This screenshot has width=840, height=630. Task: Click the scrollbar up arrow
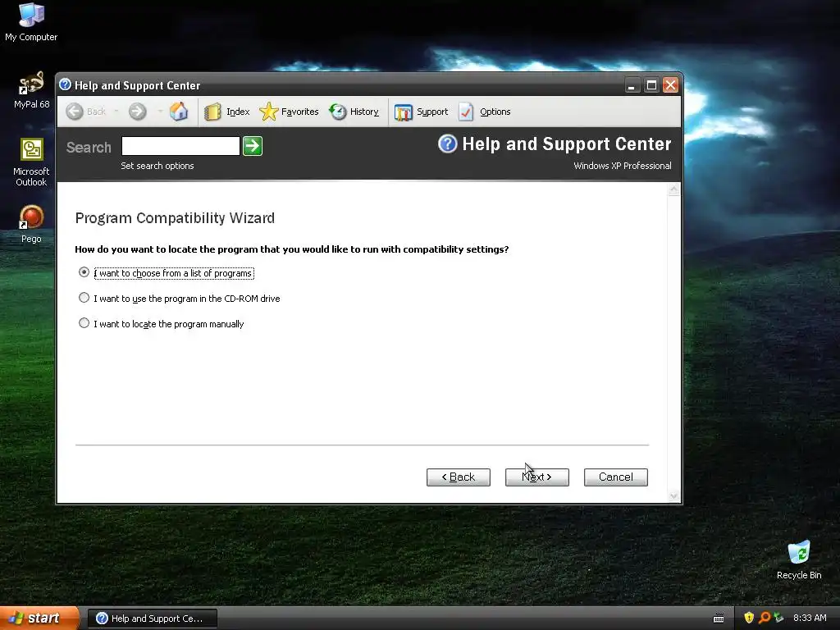673,190
